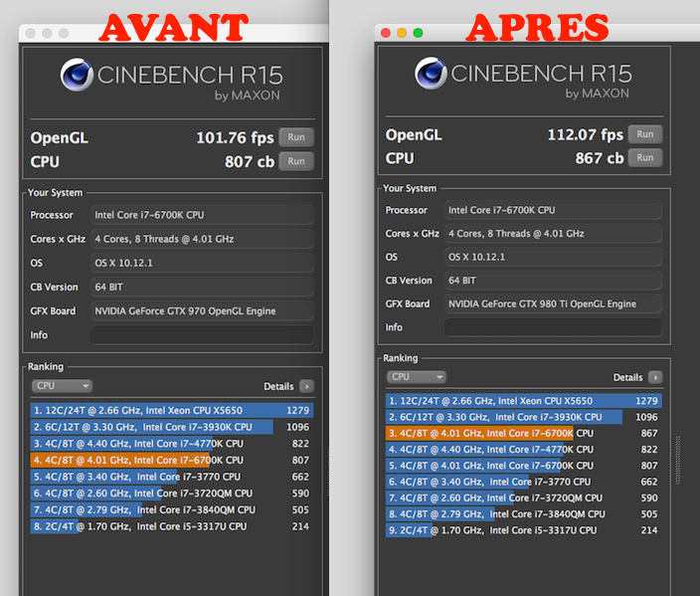The image size is (700, 596).
Task: Select i7-3840QM row in left window
Action: 172,509
